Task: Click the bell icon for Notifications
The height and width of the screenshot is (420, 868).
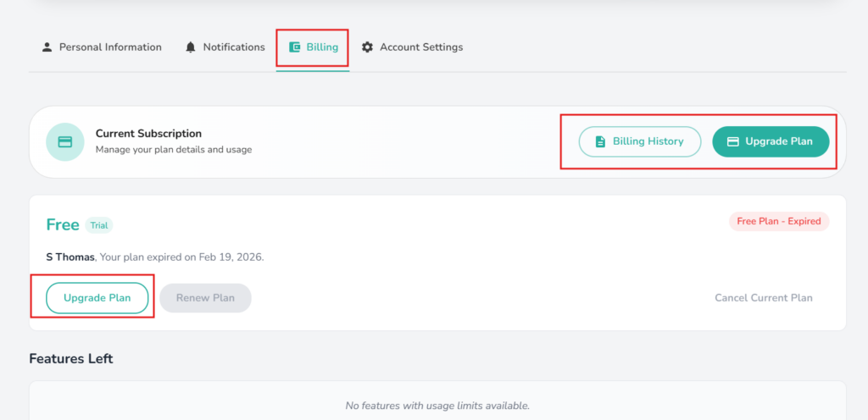Action: [x=191, y=47]
